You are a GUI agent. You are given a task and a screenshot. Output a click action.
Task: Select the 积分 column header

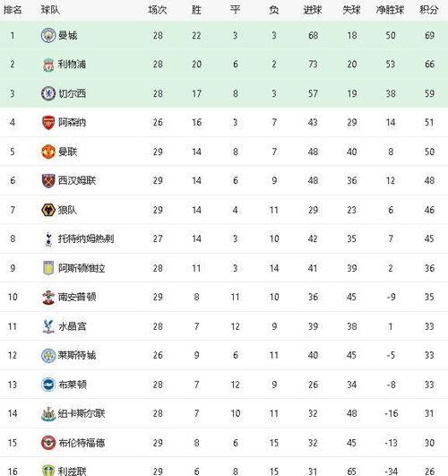click(x=429, y=10)
